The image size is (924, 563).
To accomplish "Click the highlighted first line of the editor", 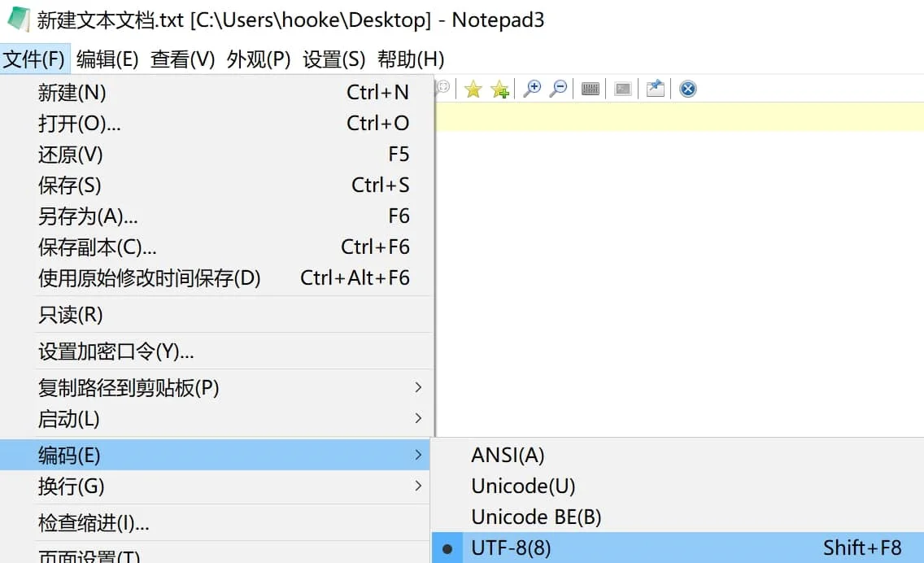I will tap(679, 116).
